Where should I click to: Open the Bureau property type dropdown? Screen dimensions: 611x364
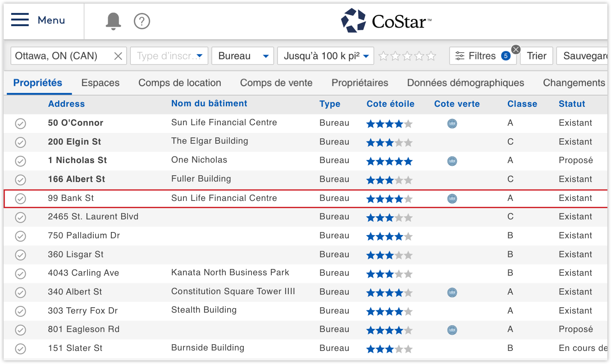pos(242,56)
